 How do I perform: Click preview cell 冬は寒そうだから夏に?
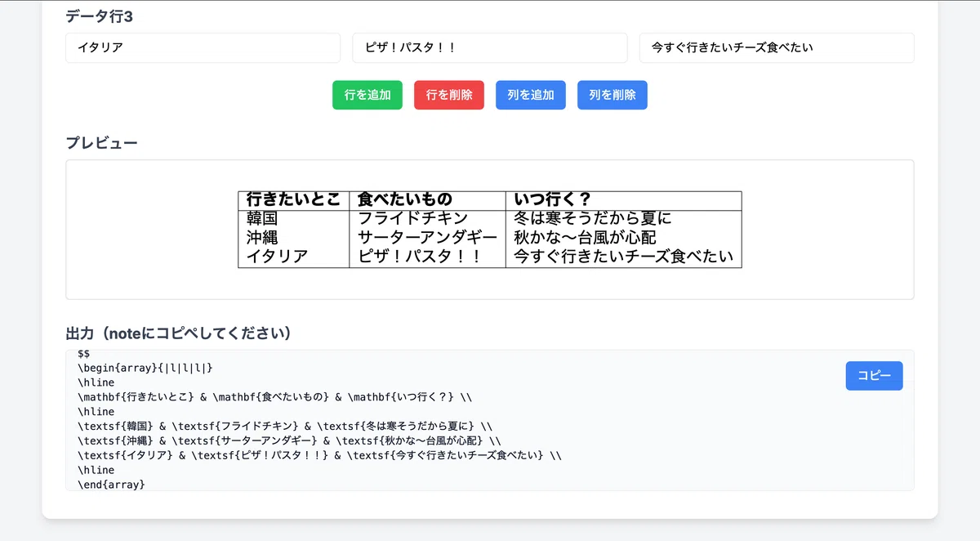[593, 218]
